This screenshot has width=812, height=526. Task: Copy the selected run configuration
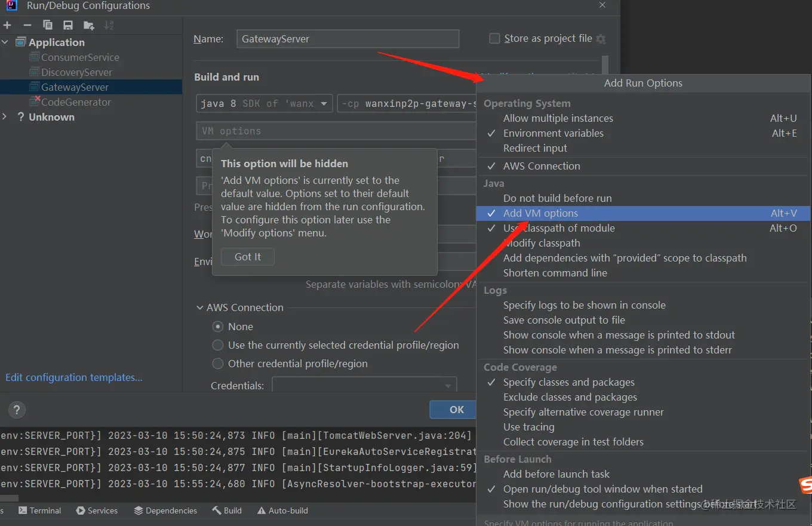click(48, 25)
